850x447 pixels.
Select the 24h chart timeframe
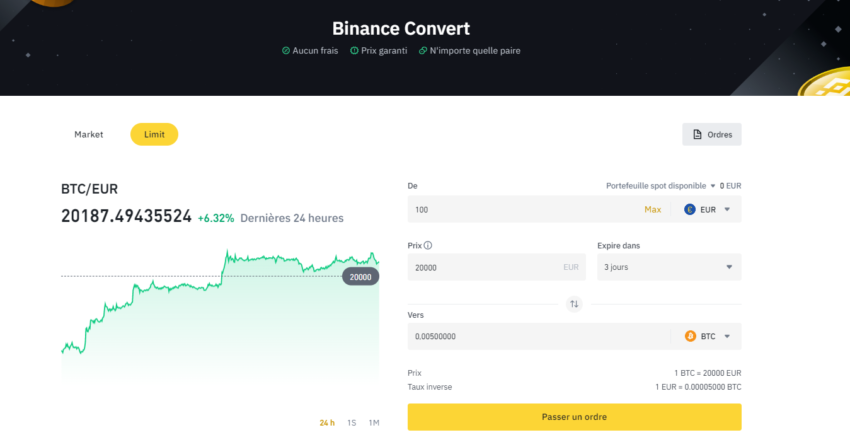[x=327, y=423]
